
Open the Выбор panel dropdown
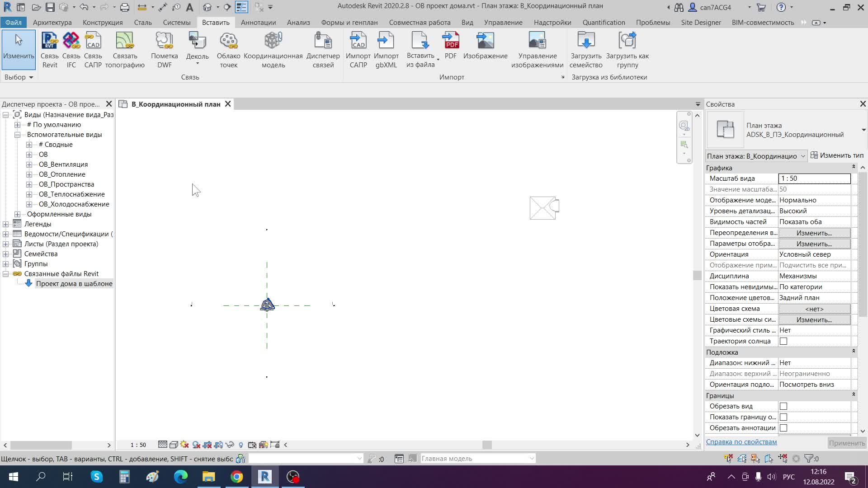click(19, 77)
